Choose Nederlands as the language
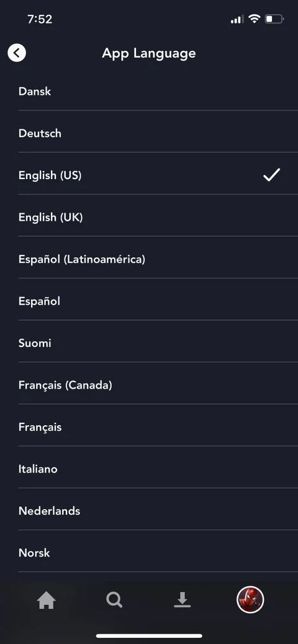This screenshot has height=644, width=298. coord(149,510)
